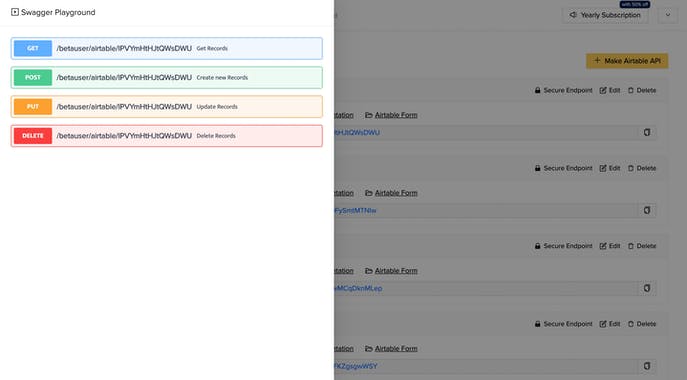Copy the endpoint URL ending in WSY
This screenshot has height=380, width=687.
click(647, 366)
